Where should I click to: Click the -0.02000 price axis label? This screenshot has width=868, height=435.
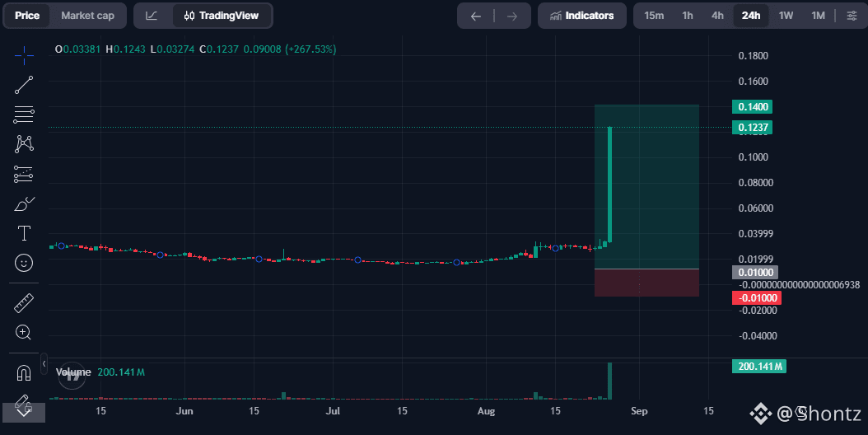click(758, 311)
